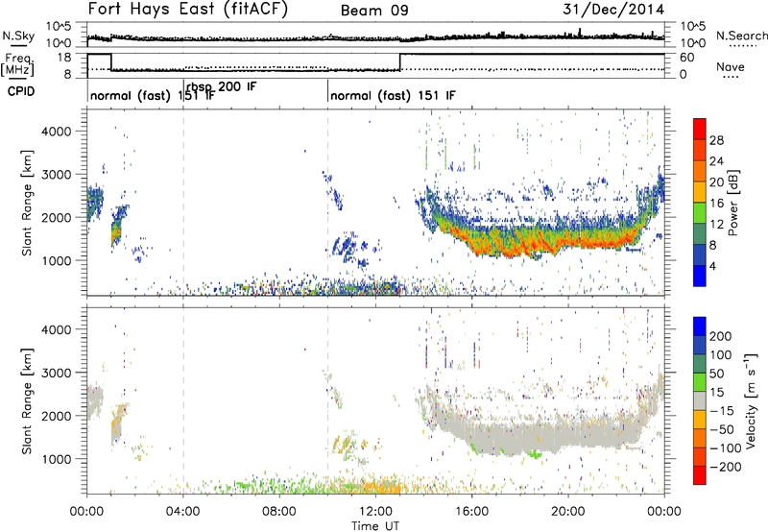Click the 'Power [dB]' color bar title

733,203
